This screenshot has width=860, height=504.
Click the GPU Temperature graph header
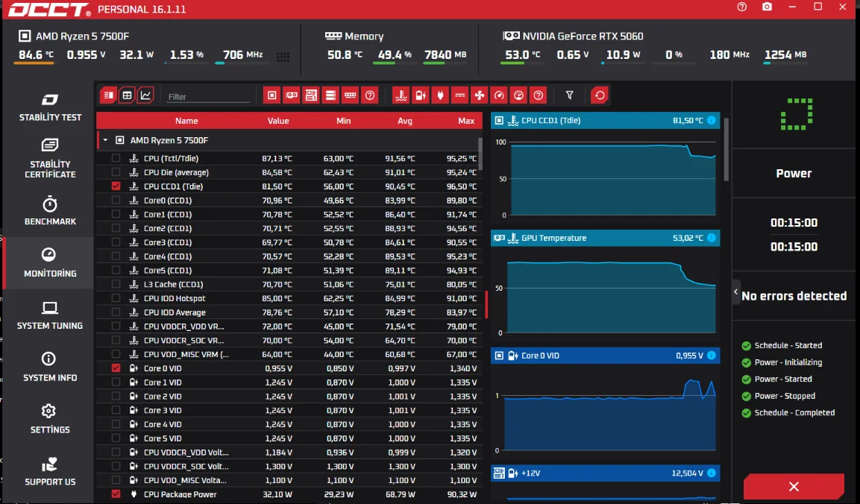(606, 238)
